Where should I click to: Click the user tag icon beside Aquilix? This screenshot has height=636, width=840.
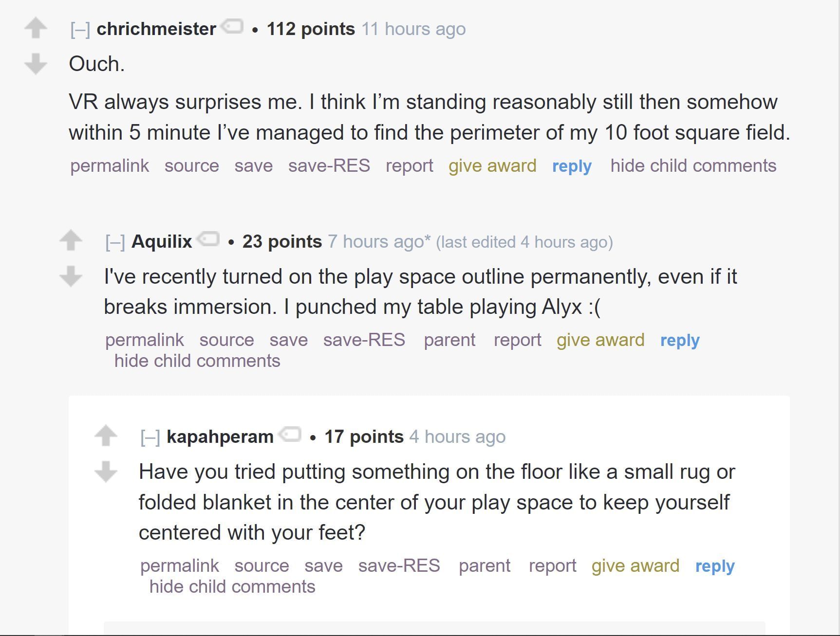(209, 239)
